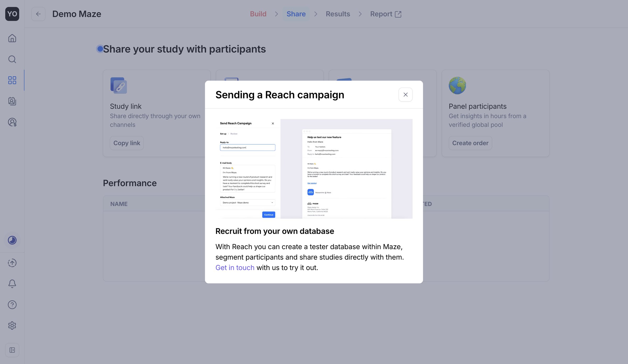This screenshot has height=364, width=628.
Task: Open the help question mark icon
Action: pos(12,305)
